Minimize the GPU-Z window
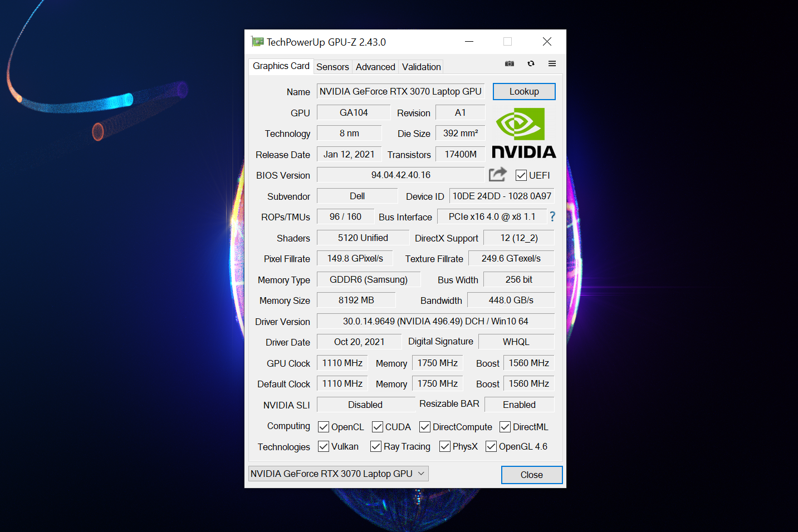Viewport: 798px width, 532px height. (469, 42)
